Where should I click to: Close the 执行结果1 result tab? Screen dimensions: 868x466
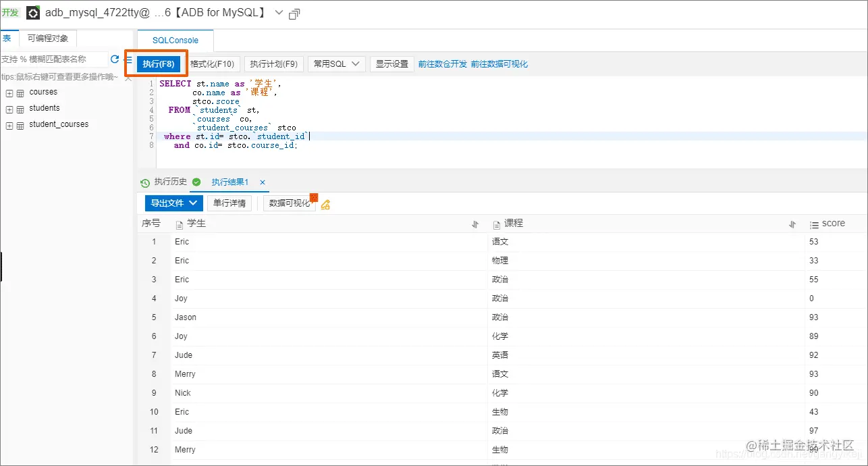[x=262, y=182]
